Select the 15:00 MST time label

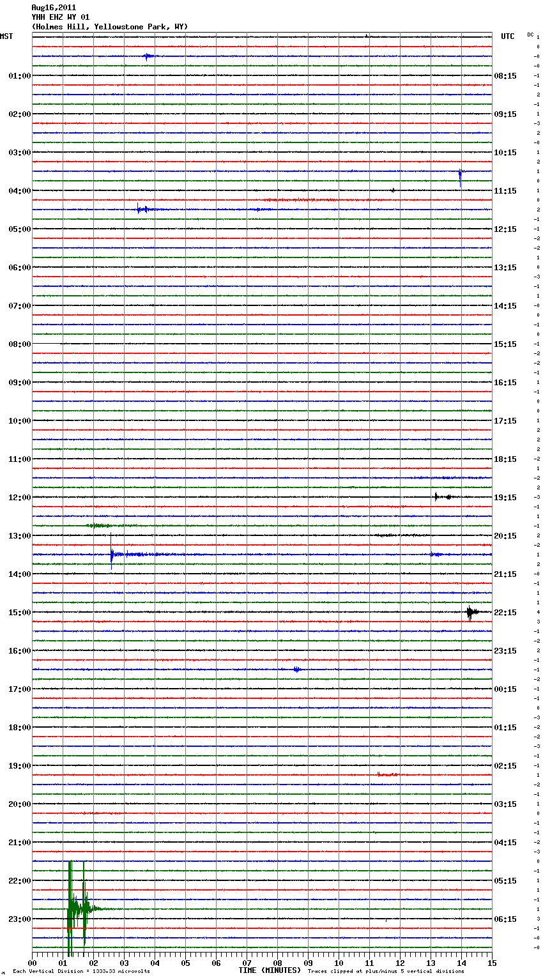[x=20, y=613]
